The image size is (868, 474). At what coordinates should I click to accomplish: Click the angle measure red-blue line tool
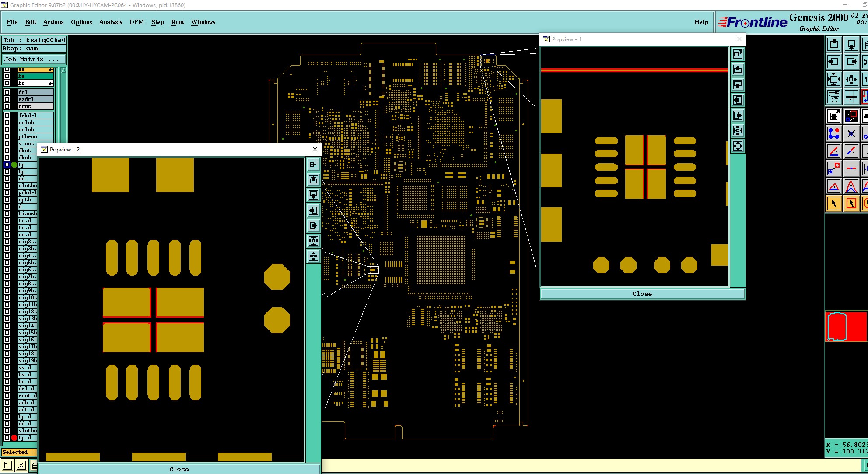click(834, 151)
